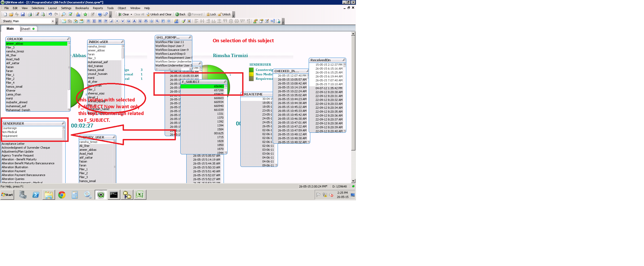Open Google Chrome from the taskbar
The height and width of the screenshot is (266, 644).
pos(62,195)
